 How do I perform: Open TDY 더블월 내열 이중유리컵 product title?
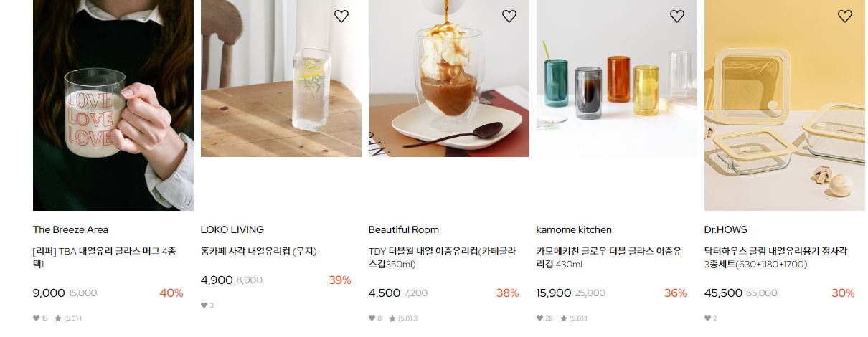tap(442, 257)
